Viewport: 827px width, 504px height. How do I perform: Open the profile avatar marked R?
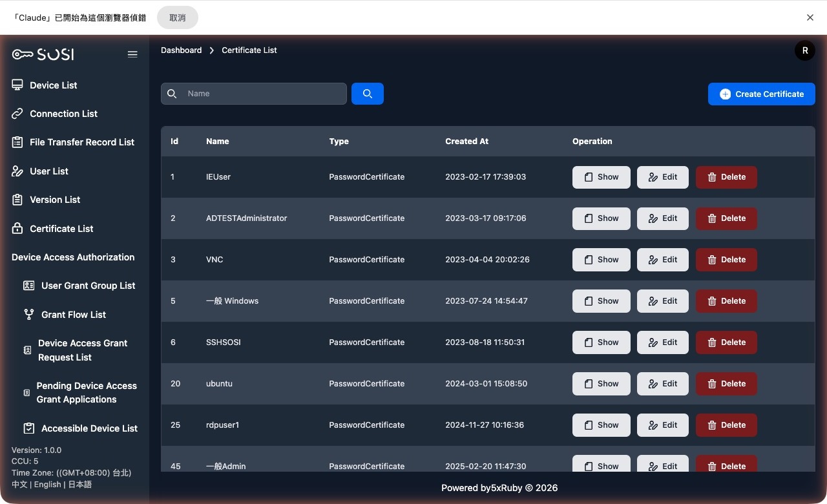804,50
